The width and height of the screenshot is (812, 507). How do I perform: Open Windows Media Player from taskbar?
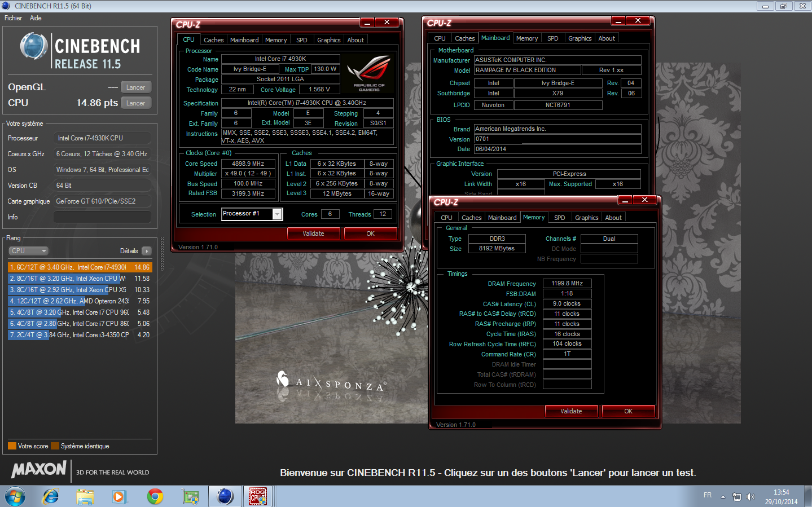click(119, 496)
